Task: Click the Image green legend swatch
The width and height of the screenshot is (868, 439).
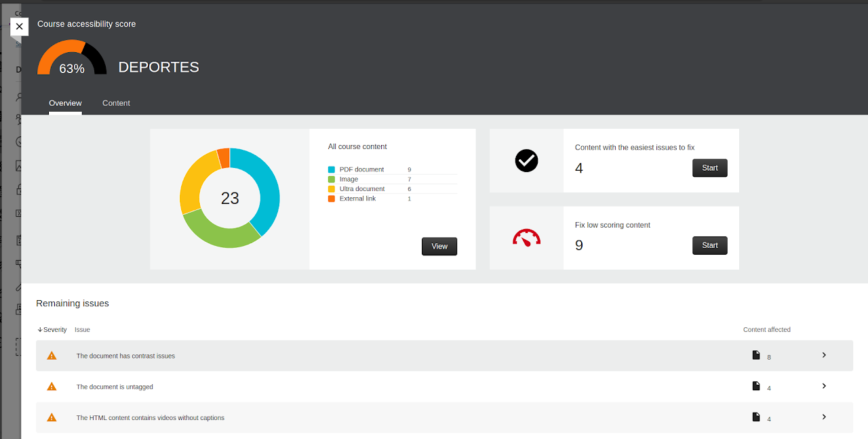Action: 331,180
